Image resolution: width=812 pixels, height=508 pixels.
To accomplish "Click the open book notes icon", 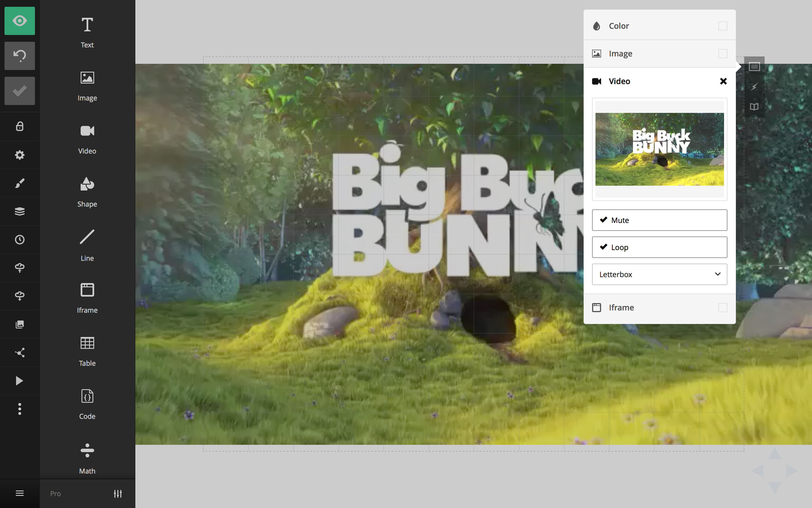I will tap(754, 107).
